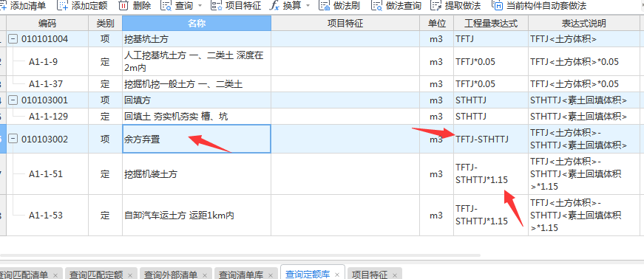
Task: Click the 提取做法 icon
Action: point(435,5)
